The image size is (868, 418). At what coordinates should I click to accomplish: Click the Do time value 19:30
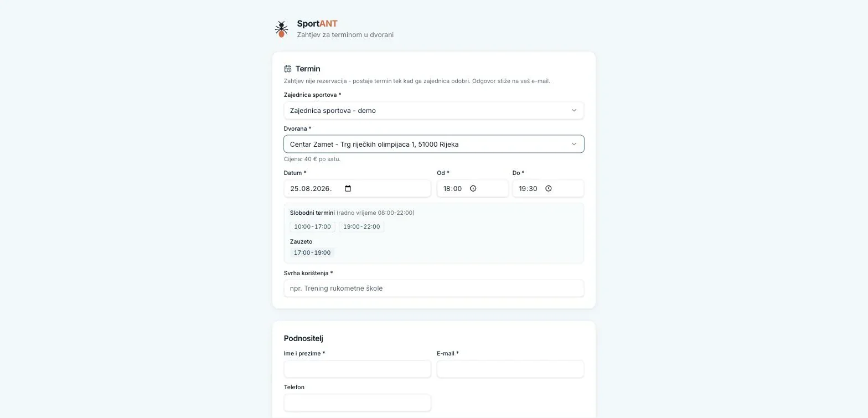tap(528, 188)
